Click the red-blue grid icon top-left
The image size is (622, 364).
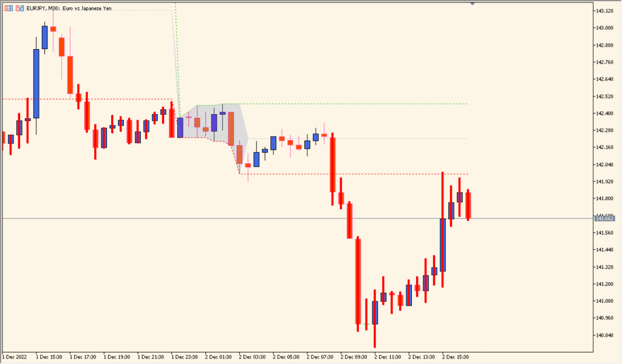[x=9, y=8]
